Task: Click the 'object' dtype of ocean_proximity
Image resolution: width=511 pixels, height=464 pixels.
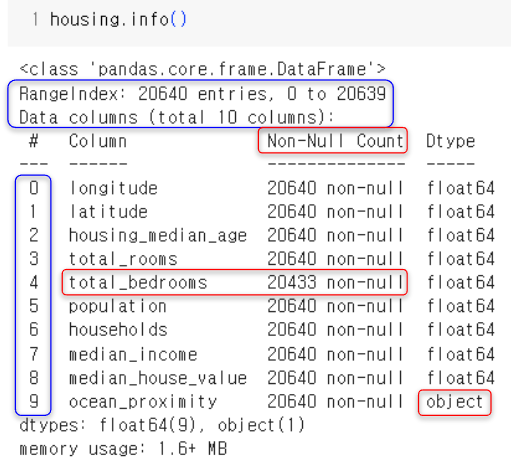Action: pyautogui.click(x=455, y=402)
